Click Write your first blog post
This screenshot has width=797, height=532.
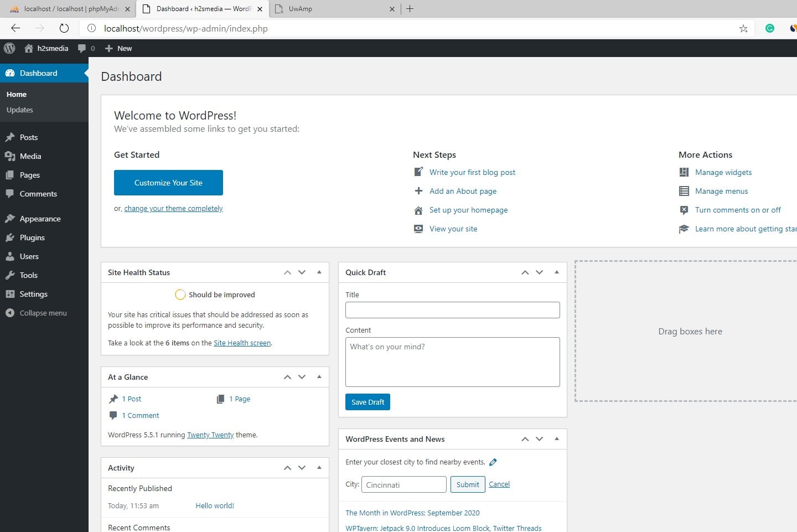click(472, 172)
